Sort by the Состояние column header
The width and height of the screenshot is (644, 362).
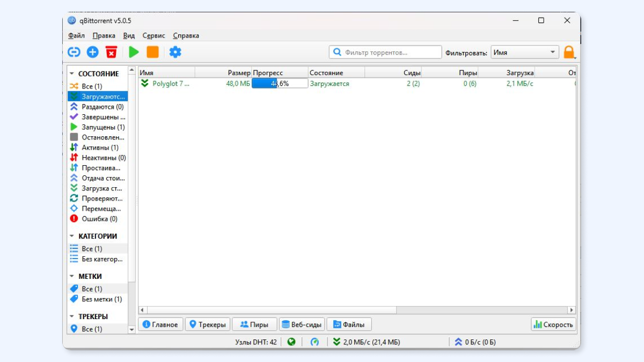point(336,72)
